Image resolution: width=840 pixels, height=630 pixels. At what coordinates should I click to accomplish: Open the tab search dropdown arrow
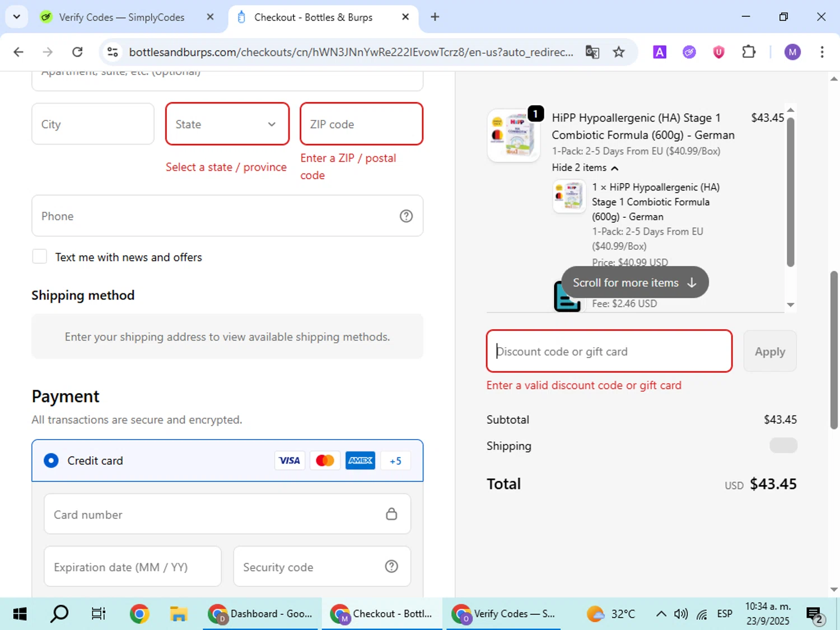point(17,17)
